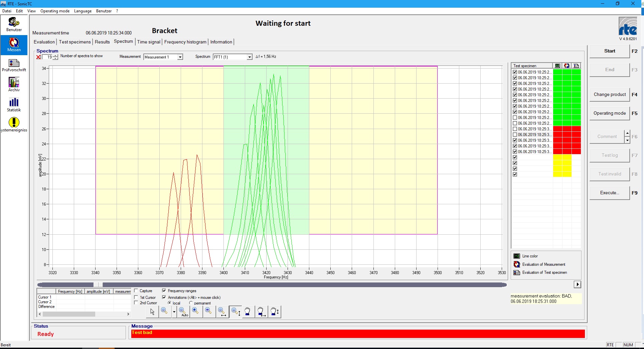The height and width of the screenshot is (349, 644).
Task: Activate the Auto zoom tool
Action: [183, 312]
